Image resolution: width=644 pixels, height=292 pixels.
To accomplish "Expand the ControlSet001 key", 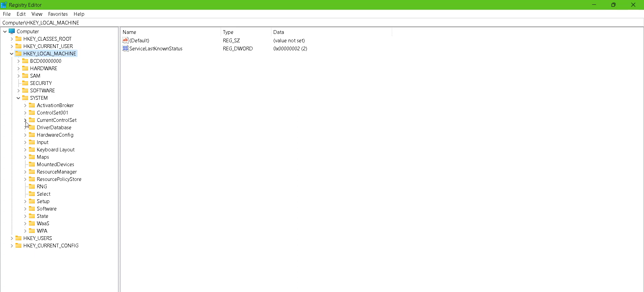I will click(x=25, y=113).
